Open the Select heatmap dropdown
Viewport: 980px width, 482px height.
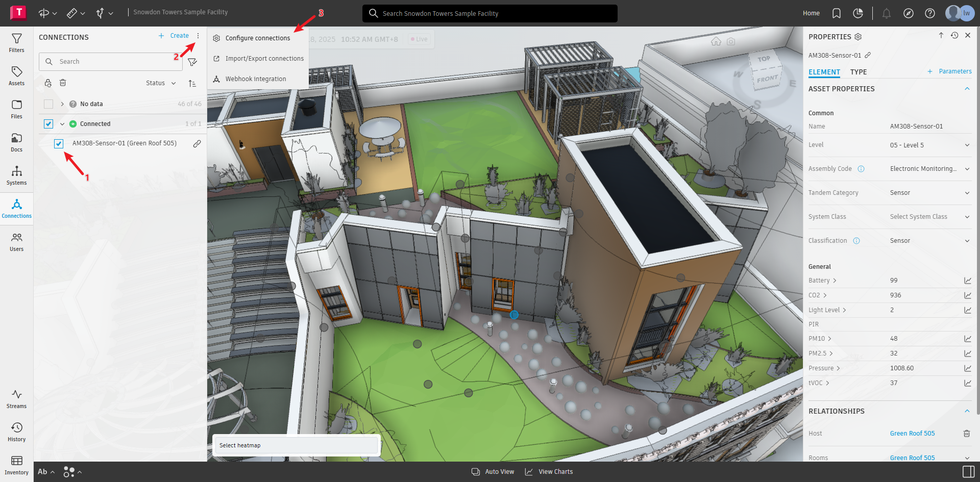296,445
